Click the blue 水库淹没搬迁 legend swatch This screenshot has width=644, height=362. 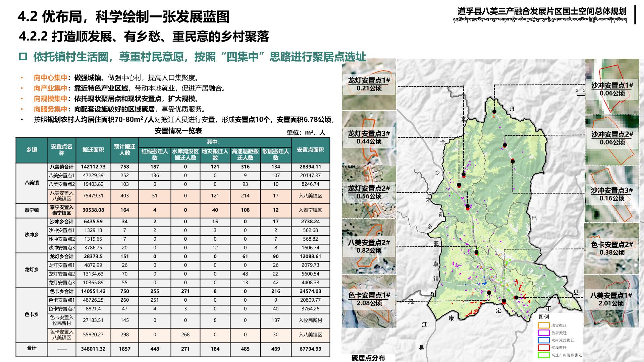543,340
